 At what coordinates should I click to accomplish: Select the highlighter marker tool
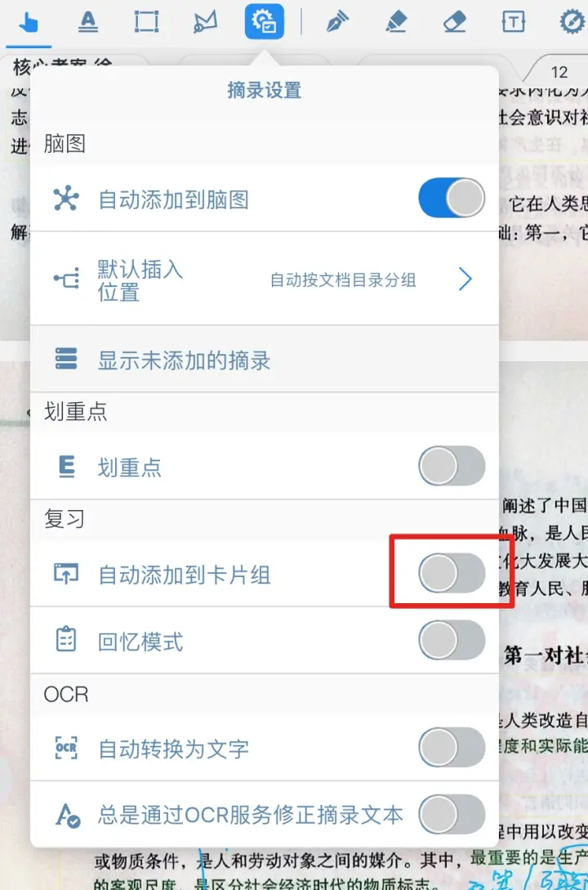[396, 22]
